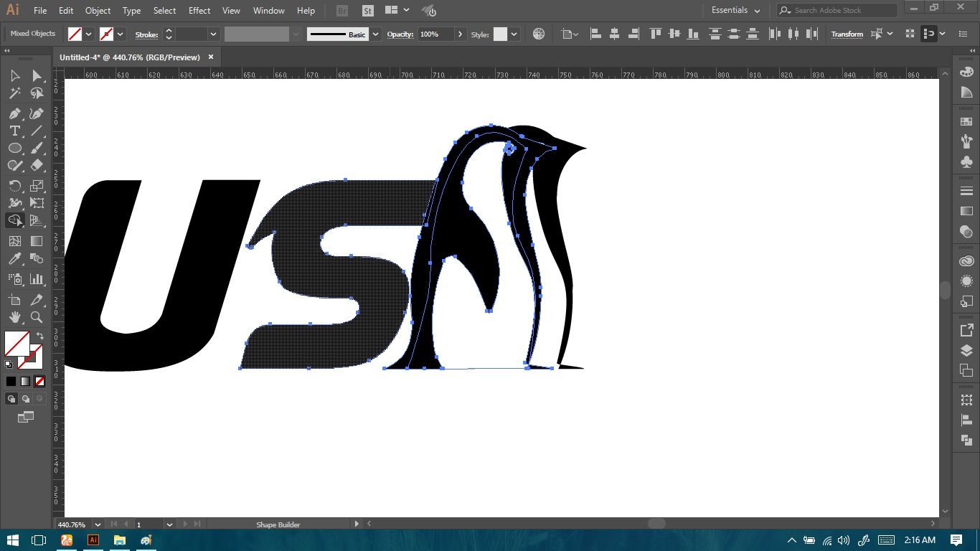Select the Curvature tool
This screenshot has height=551, width=980.
point(37,113)
